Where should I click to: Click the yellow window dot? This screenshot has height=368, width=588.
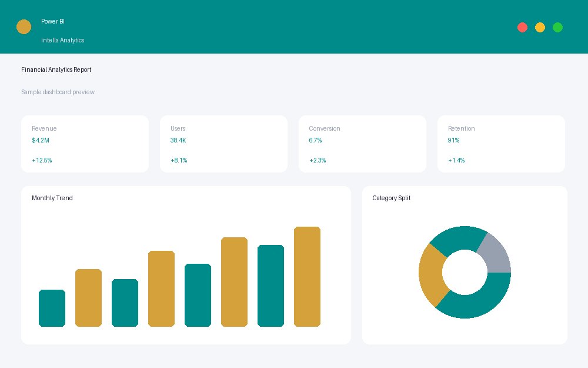(x=540, y=28)
